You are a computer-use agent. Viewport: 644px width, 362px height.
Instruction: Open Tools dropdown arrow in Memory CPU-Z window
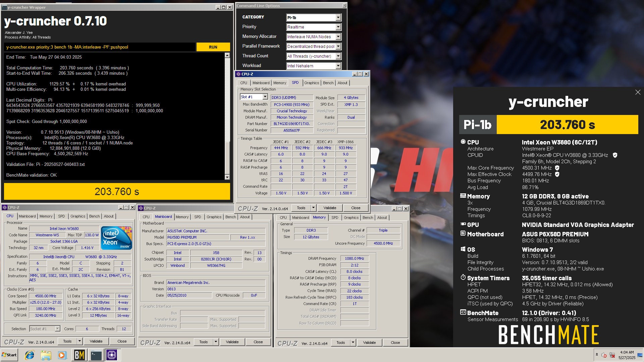point(353,343)
